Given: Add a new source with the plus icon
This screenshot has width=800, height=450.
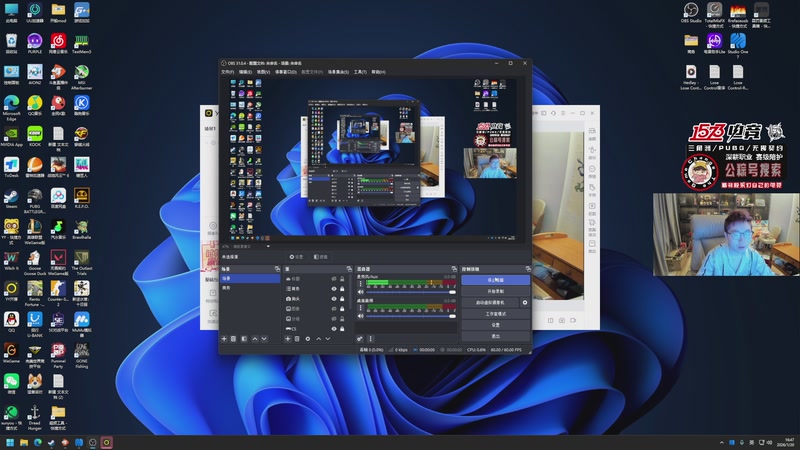Looking at the screenshot, I should pos(288,339).
